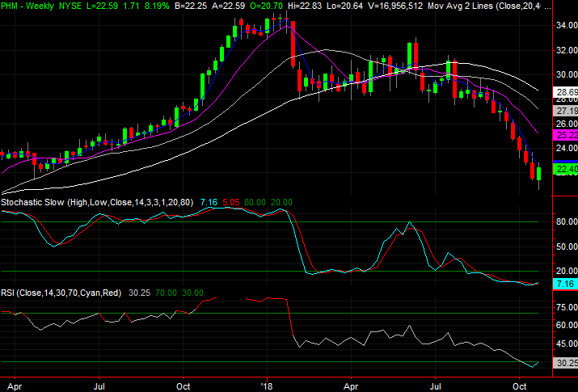Click the 50.00 stochastic axis label

567,247
